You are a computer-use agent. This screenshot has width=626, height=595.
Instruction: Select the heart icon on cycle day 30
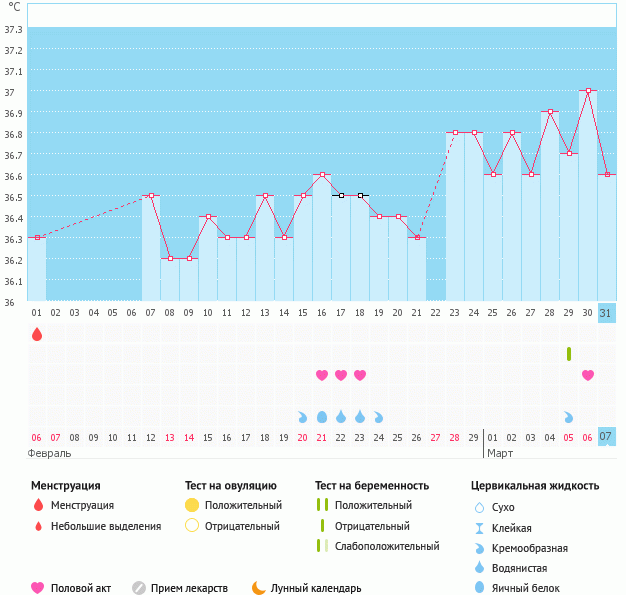tap(588, 375)
